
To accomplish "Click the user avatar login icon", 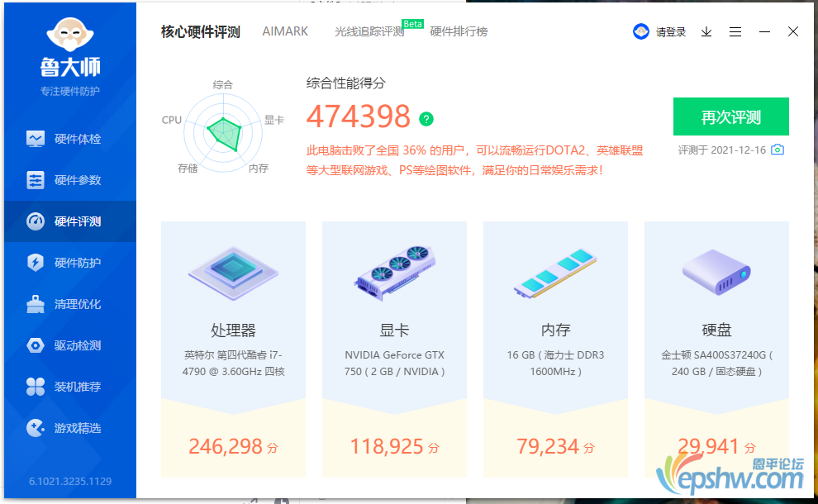I will coord(640,32).
